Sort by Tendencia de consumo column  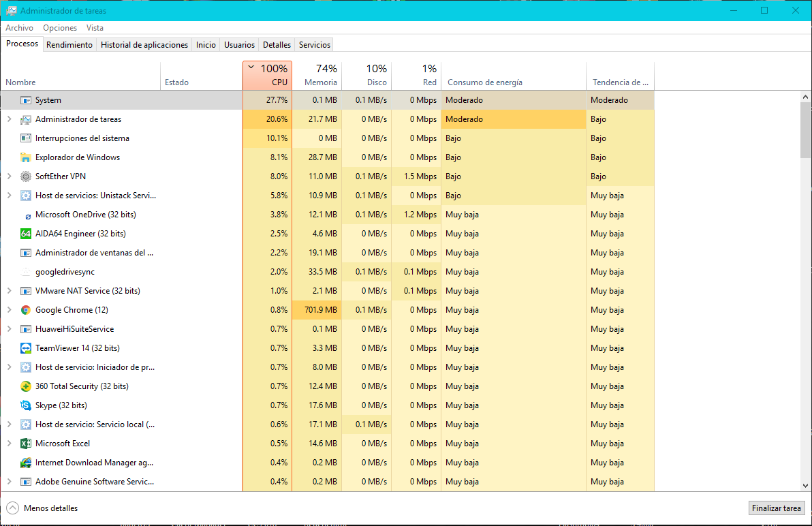tap(621, 76)
